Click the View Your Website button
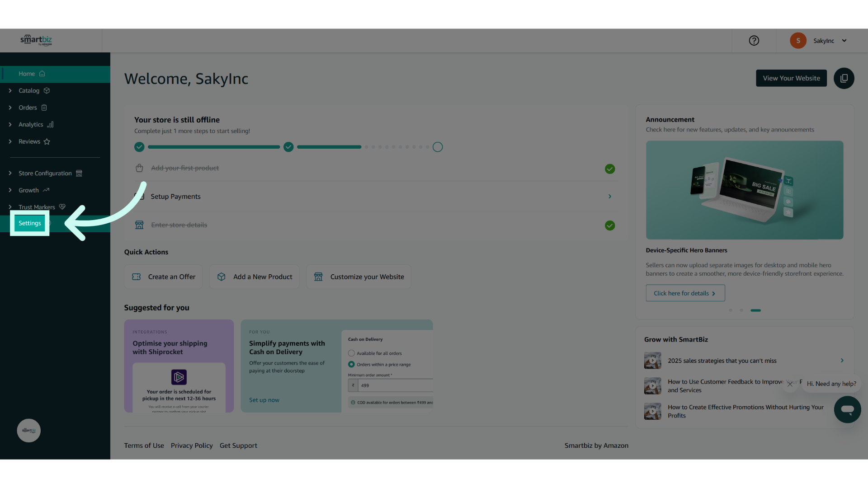Viewport: 868px width, 488px height. 791,78
